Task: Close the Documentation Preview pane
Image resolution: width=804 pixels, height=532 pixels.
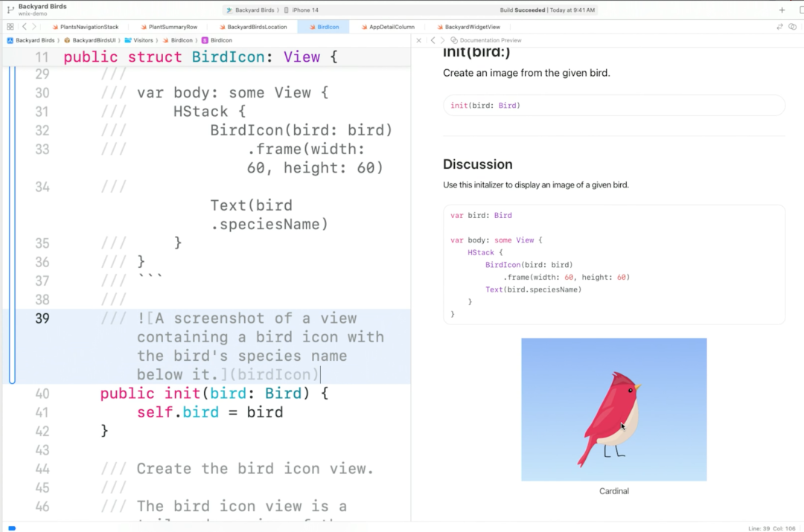Action: (419, 40)
